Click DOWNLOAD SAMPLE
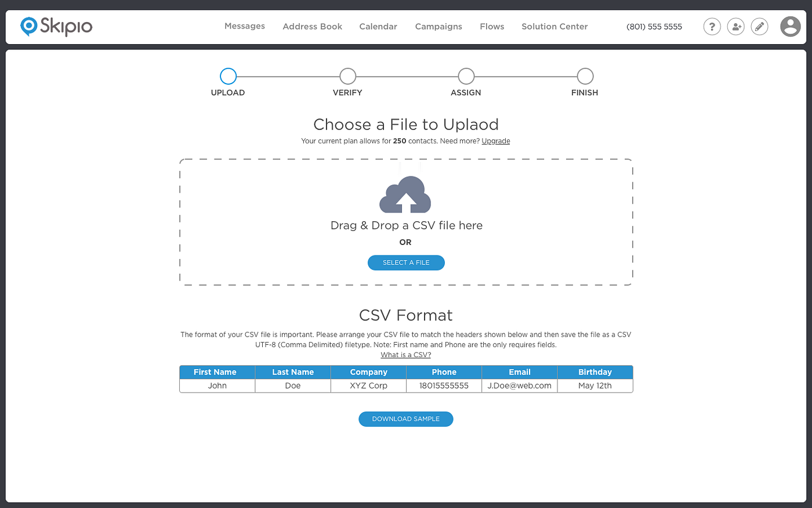 (405, 419)
